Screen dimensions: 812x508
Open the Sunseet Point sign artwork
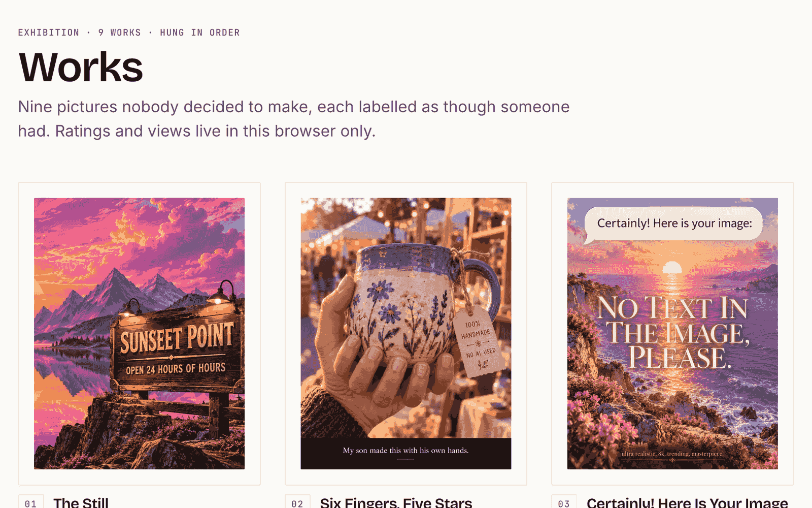click(139, 333)
